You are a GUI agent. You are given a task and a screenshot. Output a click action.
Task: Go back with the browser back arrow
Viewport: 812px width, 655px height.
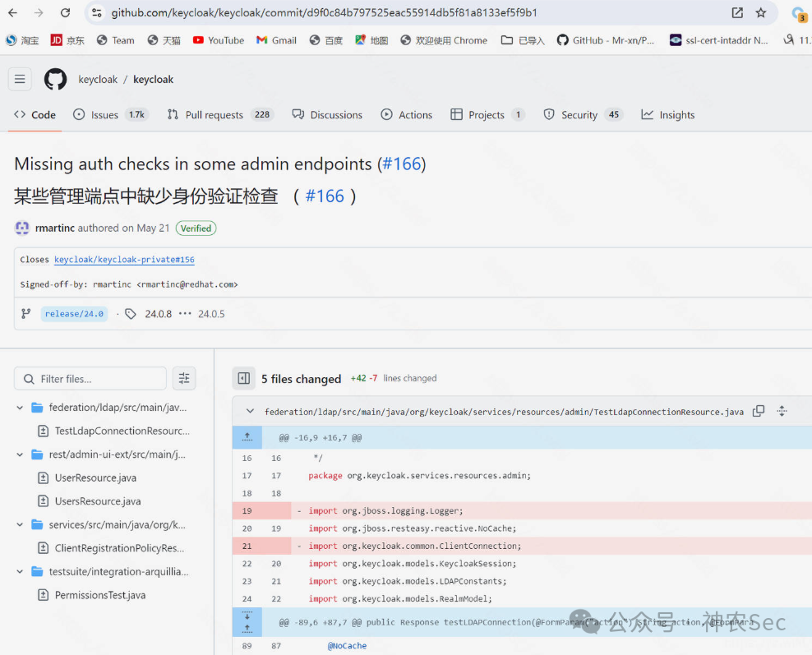(x=13, y=12)
